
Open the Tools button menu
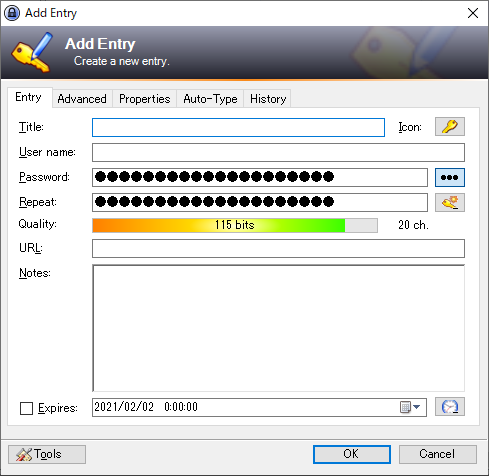coord(47,454)
